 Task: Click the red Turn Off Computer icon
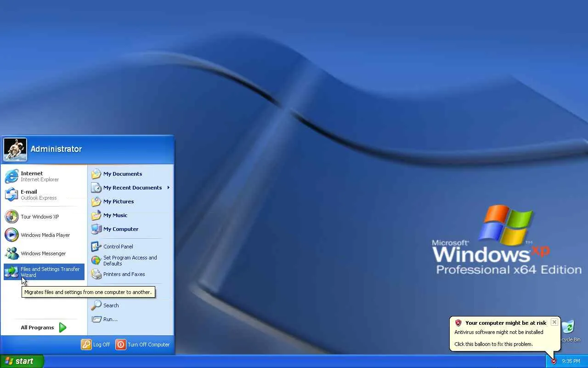point(120,345)
